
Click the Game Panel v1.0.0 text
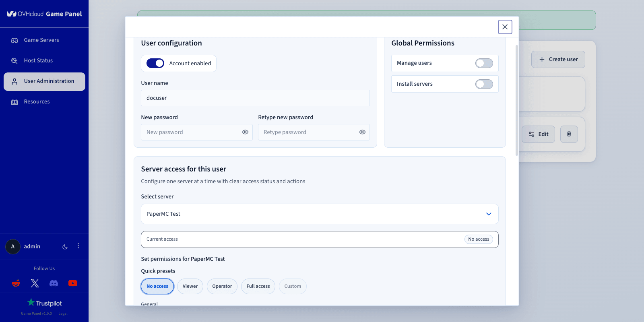(36, 314)
